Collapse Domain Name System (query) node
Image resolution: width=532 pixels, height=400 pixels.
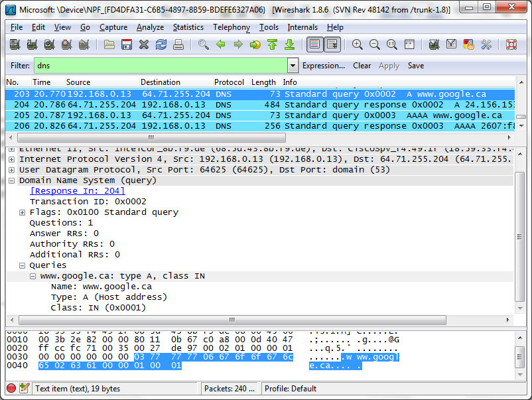point(11,180)
